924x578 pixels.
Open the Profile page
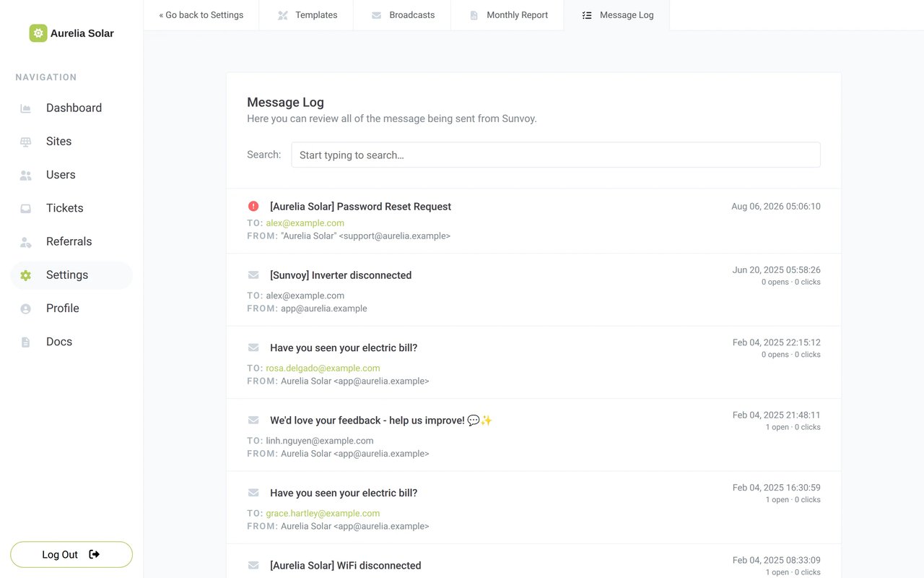[x=71, y=309]
